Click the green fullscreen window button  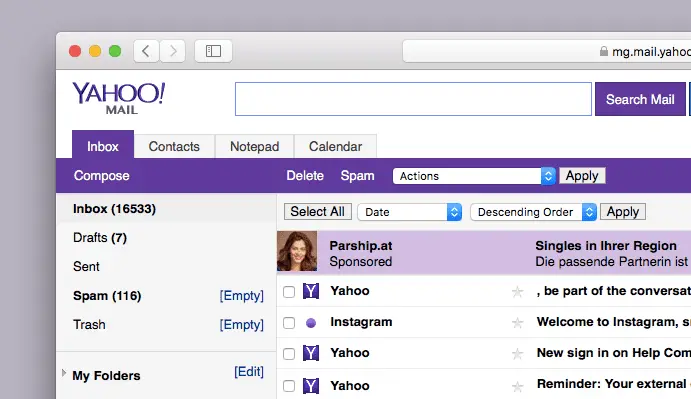point(115,51)
